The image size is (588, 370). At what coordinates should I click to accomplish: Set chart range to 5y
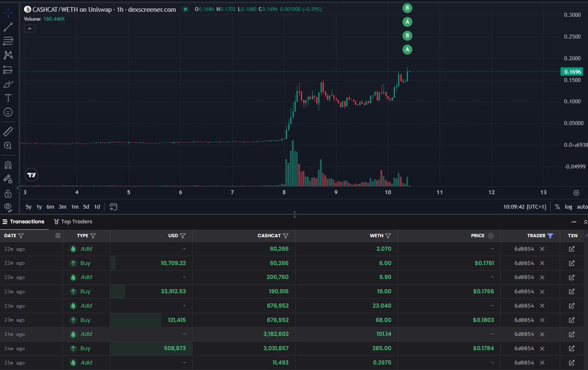[28, 207]
